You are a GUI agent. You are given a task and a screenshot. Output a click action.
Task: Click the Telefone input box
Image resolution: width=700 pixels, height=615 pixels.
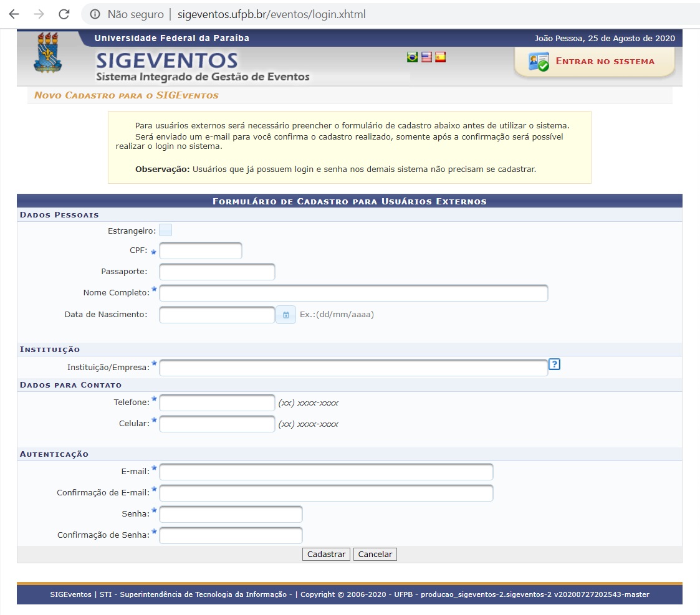pos(217,403)
